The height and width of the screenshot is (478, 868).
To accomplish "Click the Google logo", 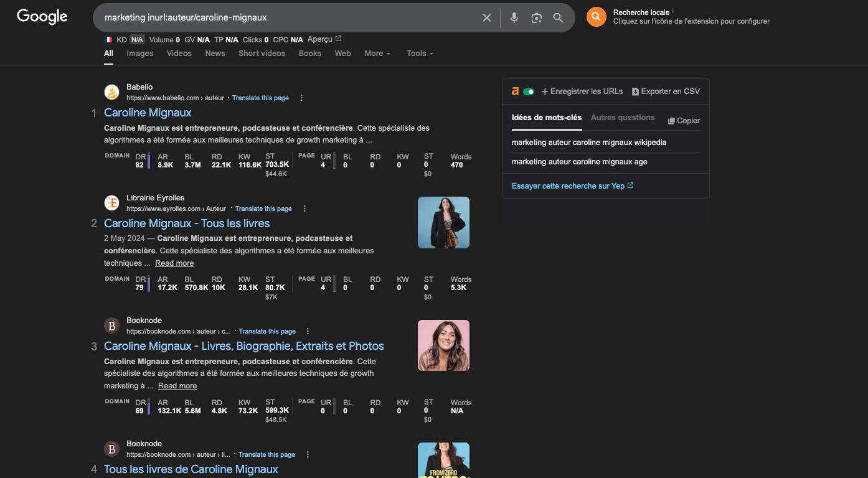I will pyautogui.click(x=41, y=17).
